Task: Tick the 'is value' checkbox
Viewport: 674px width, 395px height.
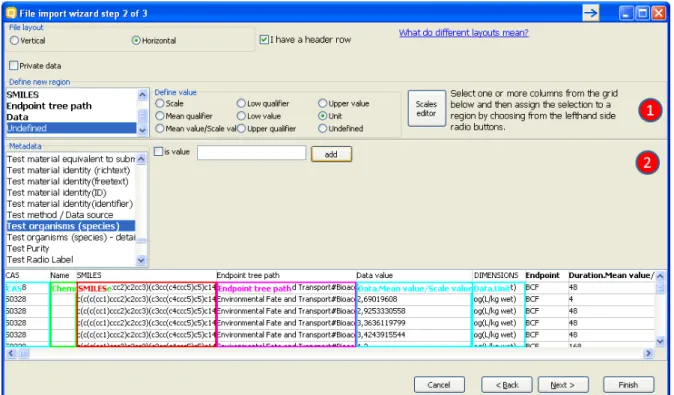Action: click(x=158, y=151)
